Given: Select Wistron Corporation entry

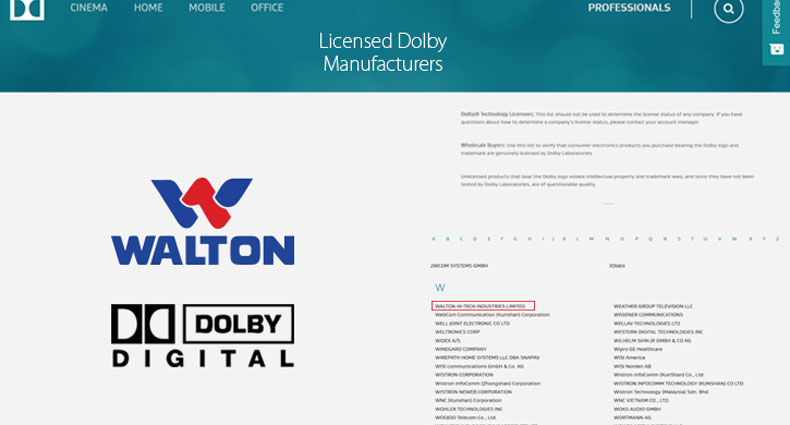Looking at the screenshot, I should point(464,375).
